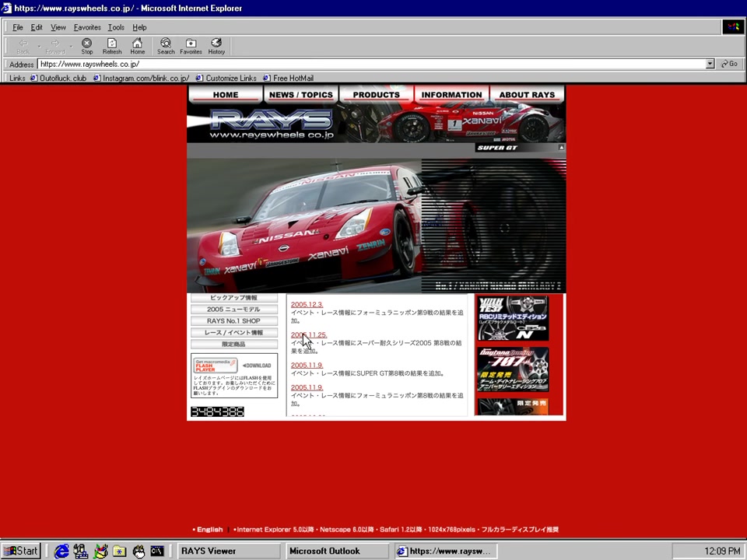
Task: Select the NEWS / TOPICS site tab
Action: click(300, 94)
